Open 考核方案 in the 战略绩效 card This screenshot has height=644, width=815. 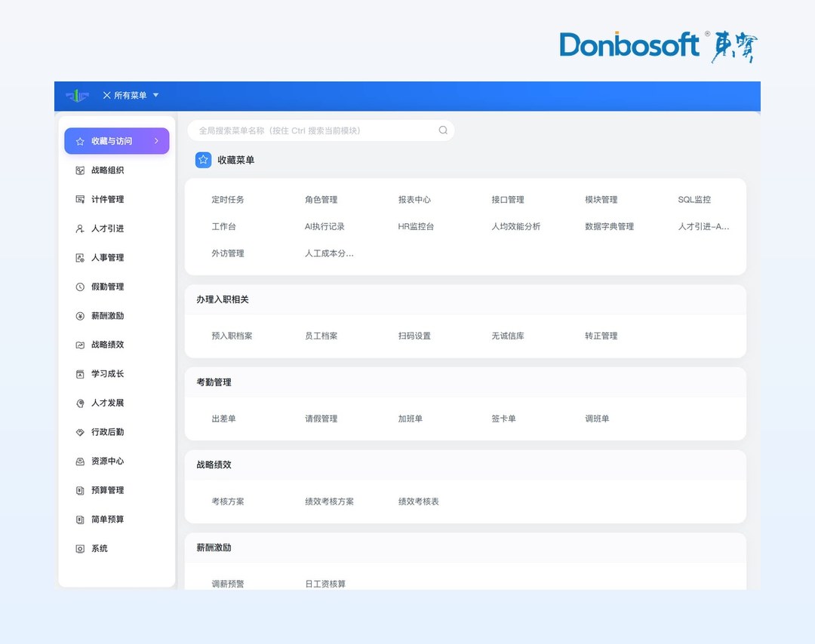(228, 501)
